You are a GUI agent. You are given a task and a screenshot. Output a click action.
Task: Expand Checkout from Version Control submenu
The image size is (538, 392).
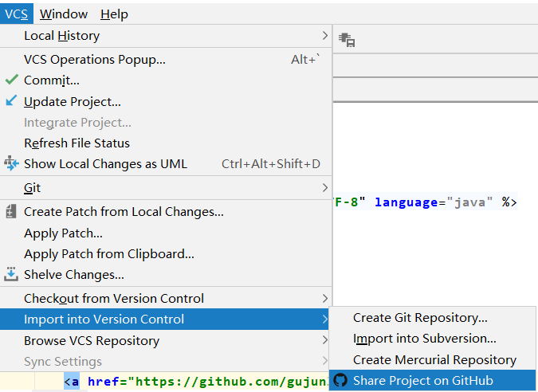[x=324, y=298]
